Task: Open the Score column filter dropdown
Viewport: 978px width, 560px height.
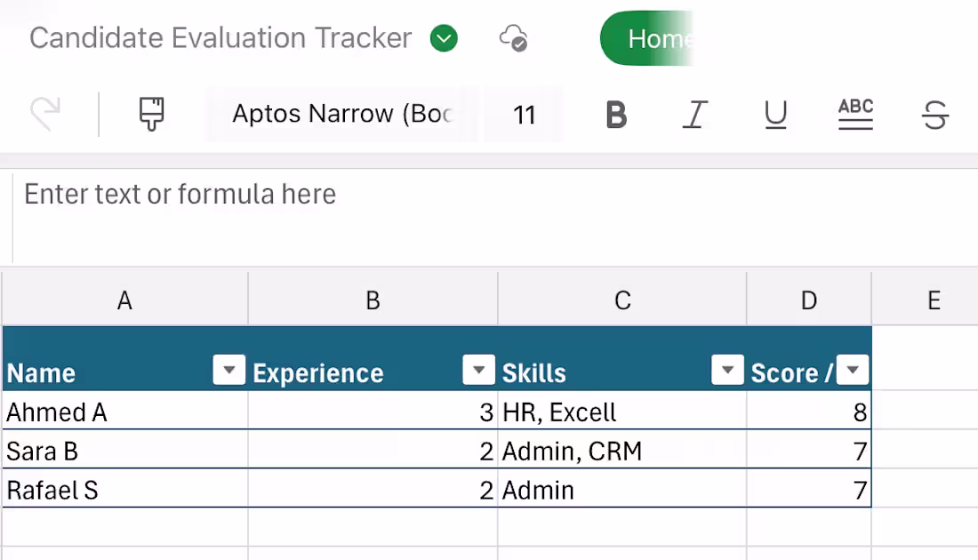Action: point(854,370)
